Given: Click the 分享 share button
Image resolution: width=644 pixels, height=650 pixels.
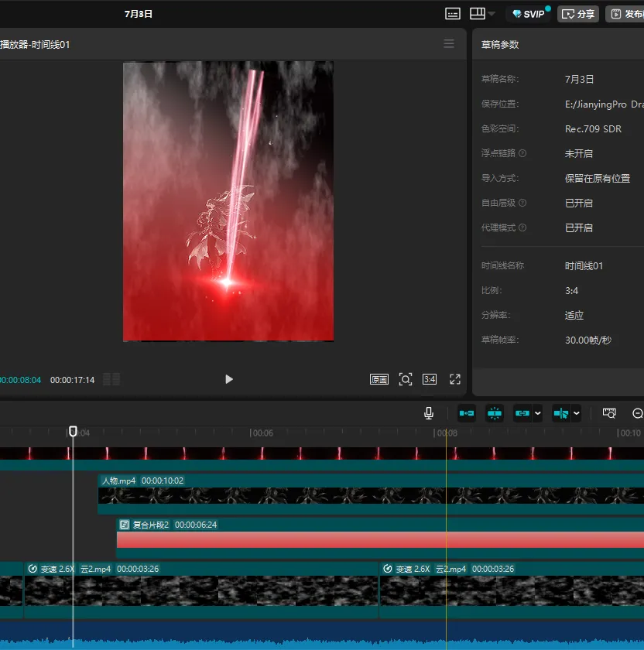Looking at the screenshot, I should tap(578, 14).
